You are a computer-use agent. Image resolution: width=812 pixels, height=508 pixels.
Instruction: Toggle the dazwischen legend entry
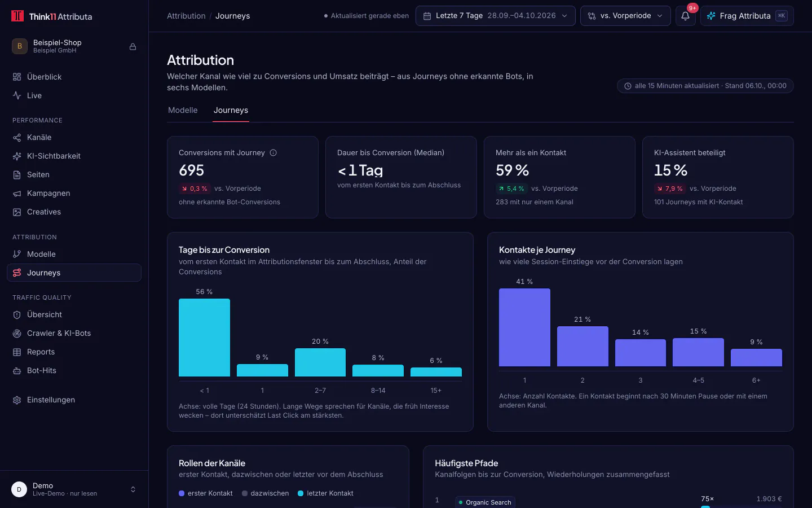coord(265,493)
